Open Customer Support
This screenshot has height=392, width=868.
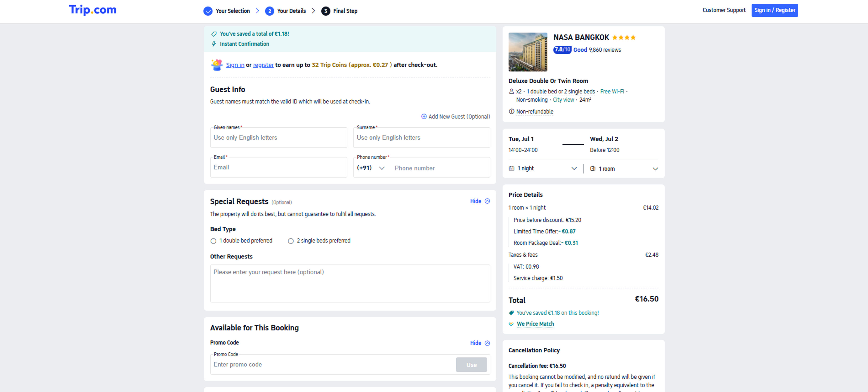pos(724,10)
